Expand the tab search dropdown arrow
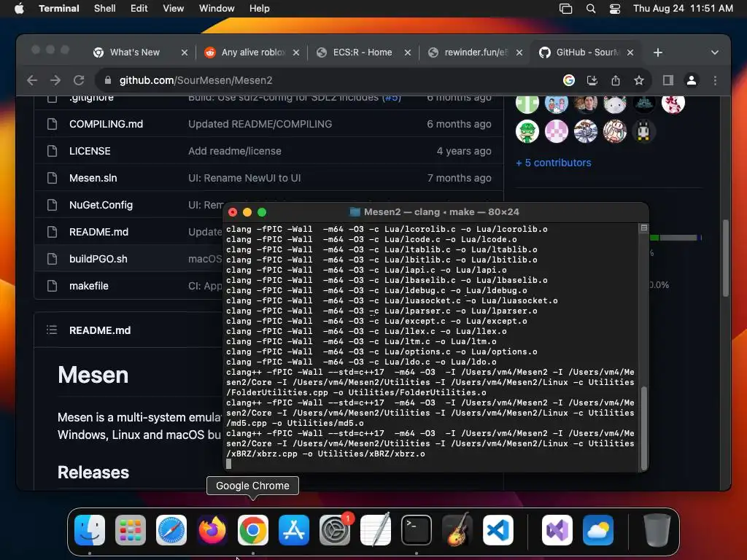The height and width of the screenshot is (560, 747). pos(715,52)
